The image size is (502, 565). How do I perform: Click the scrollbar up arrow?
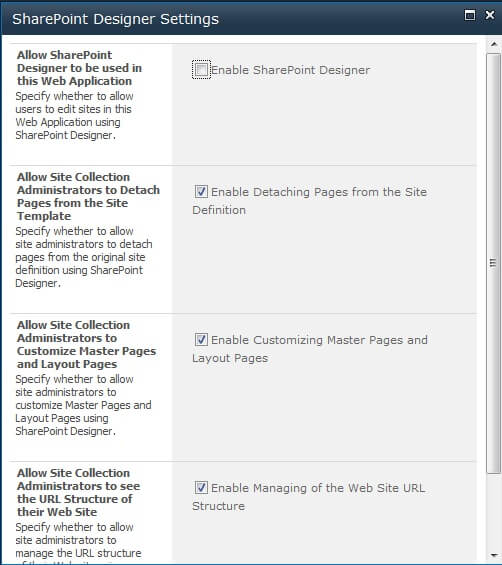(x=494, y=44)
